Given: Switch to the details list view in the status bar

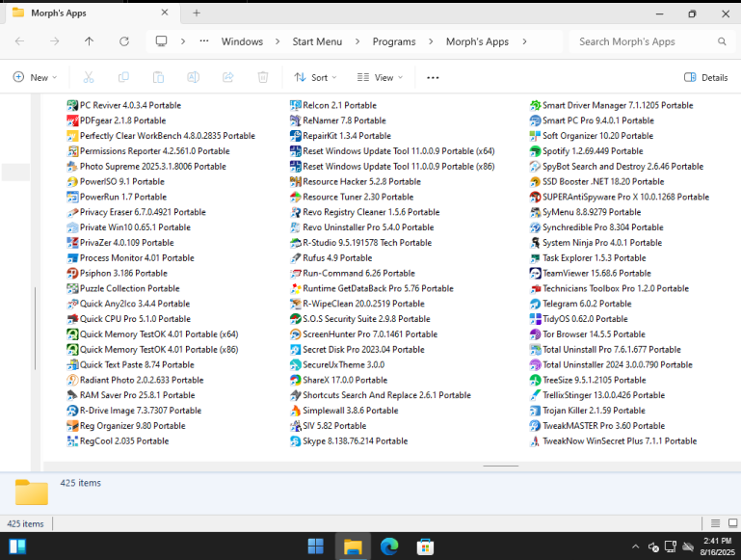Looking at the screenshot, I should point(716,523).
